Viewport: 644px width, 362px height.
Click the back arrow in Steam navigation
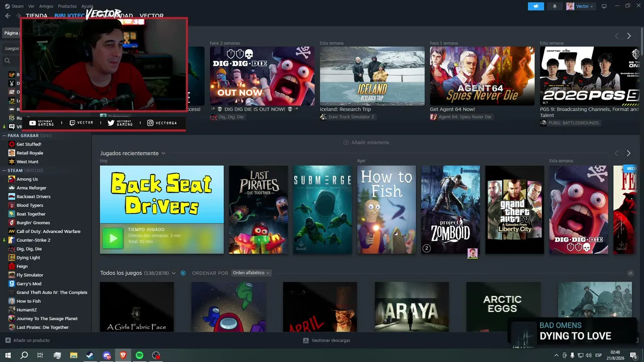pyautogui.click(x=8, y=16)
